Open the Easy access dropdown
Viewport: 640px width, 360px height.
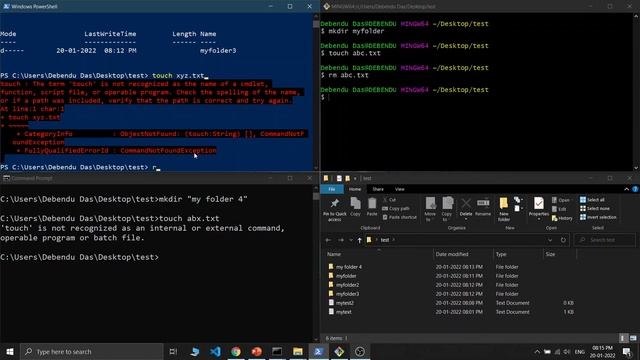pyautogui.click(x=518, y=209)
